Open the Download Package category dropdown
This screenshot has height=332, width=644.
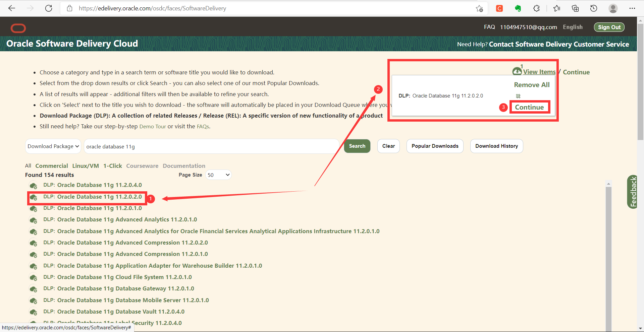click(x=53, y=146)
